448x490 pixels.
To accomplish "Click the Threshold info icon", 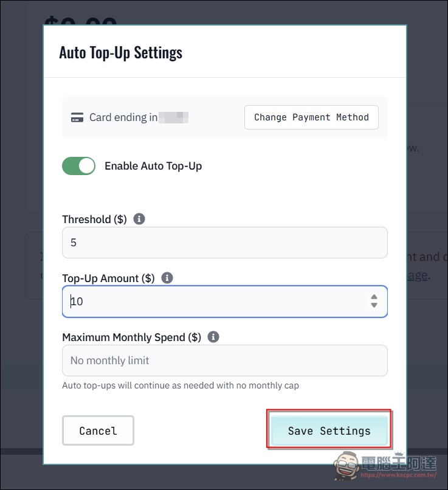I will click(x=139, y=219).
